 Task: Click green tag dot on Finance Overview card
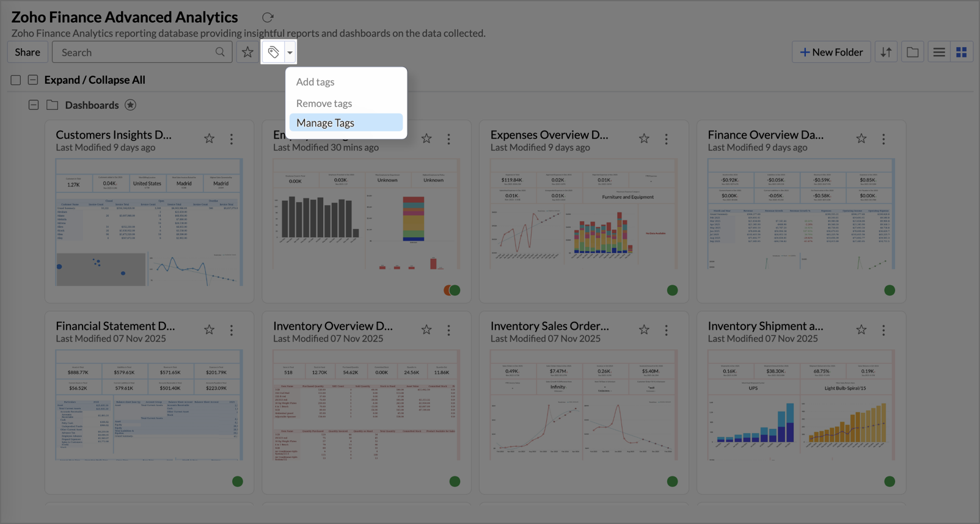coord(889,290)
